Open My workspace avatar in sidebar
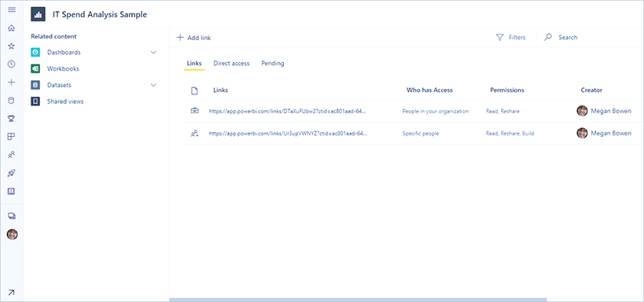644x302 pixels. click(13, 234)
